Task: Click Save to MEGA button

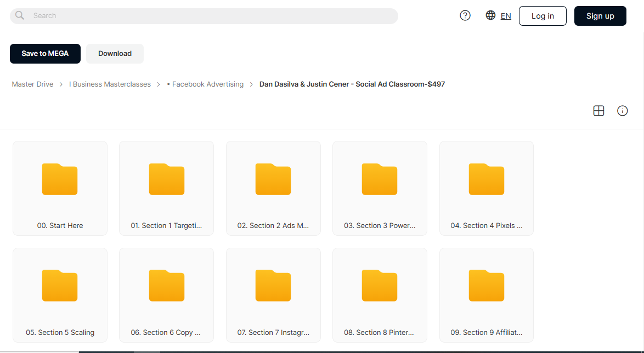Action: pos(45,54)
